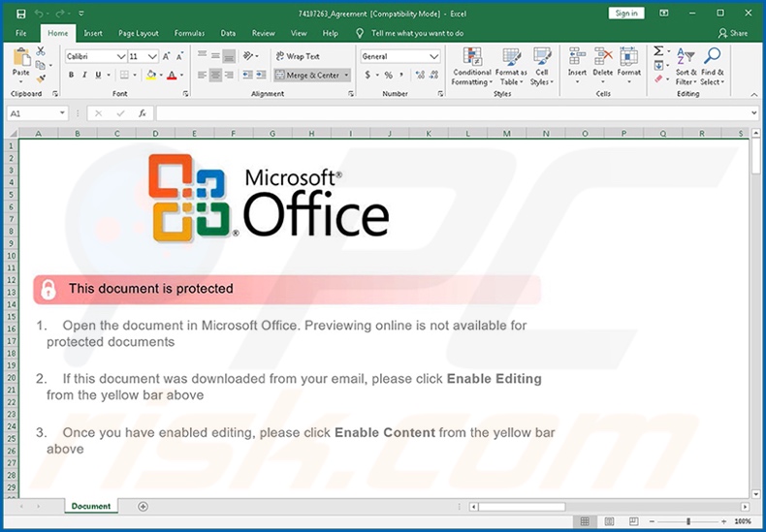
Task: Toggle Underline formatting
Action: [x=98, y=75]
